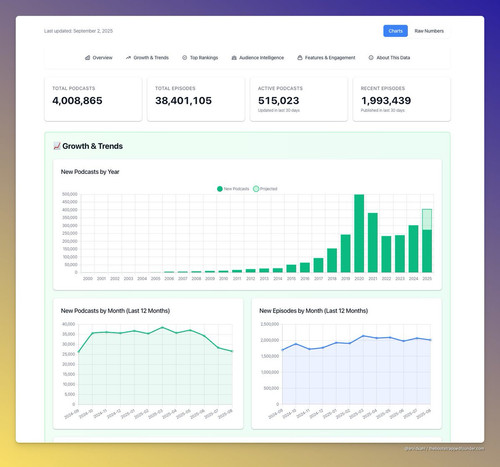Click the 2,500,000 axis label on episodes chart

click(270, 324)
